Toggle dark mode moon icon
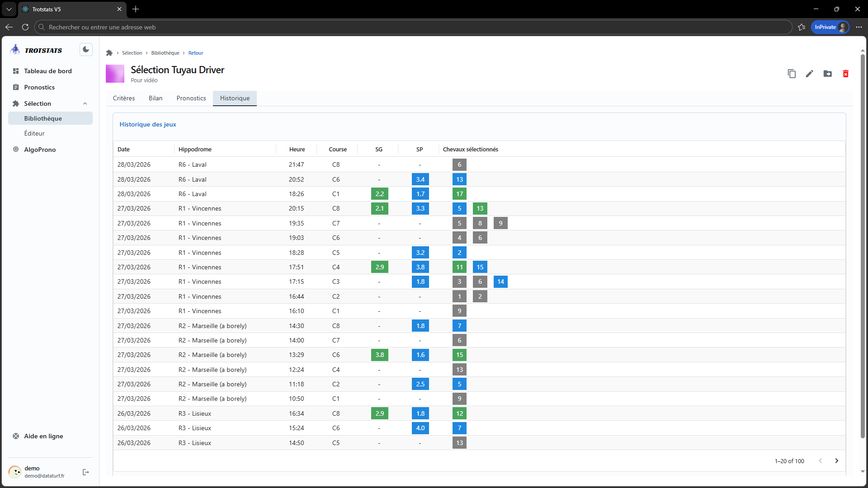868x488 pixels. click(86, 50)
